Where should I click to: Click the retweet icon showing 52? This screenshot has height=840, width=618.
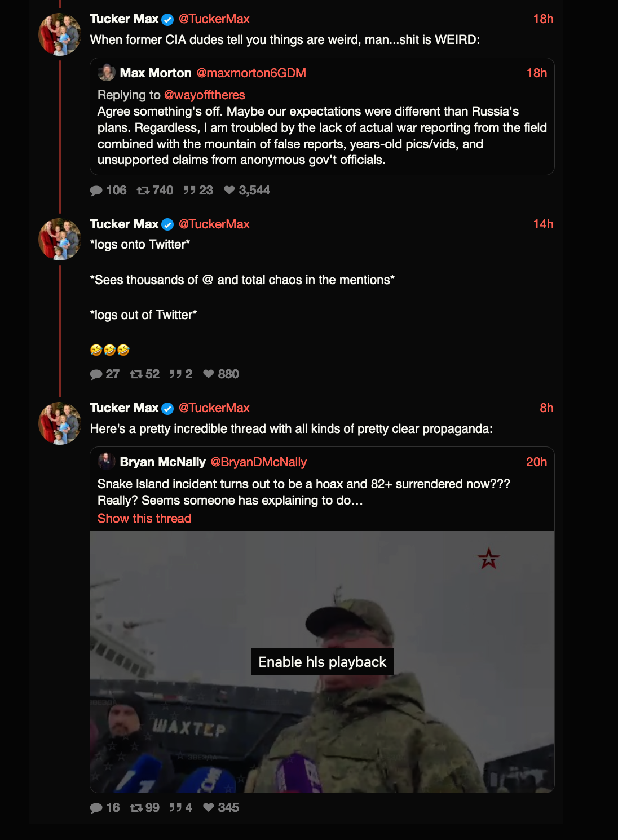pyautogui.click(x=136, y=374)
